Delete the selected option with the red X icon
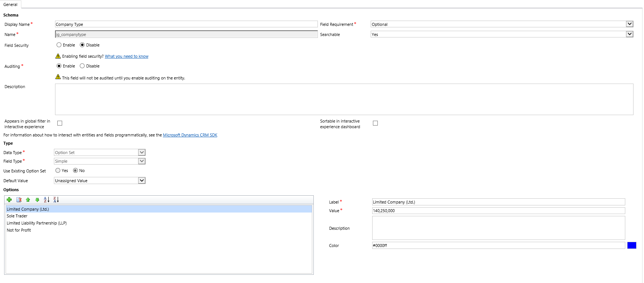644x283 pixels. pos(19,200)
